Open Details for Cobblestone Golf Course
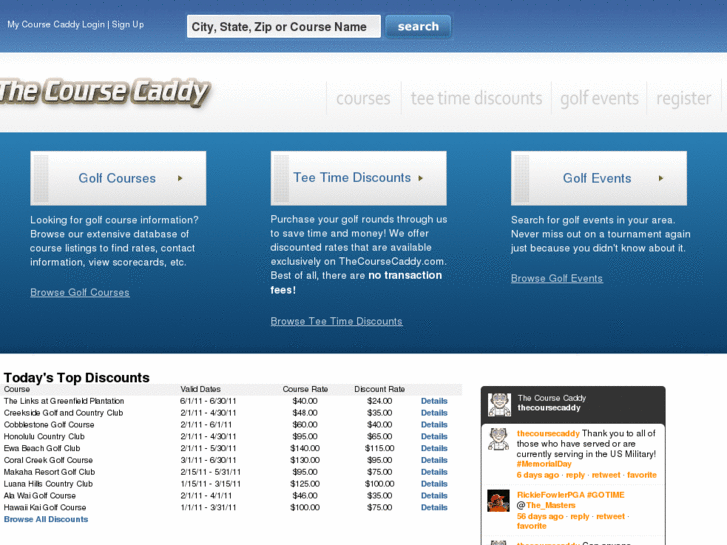 [x=434, y=425]
